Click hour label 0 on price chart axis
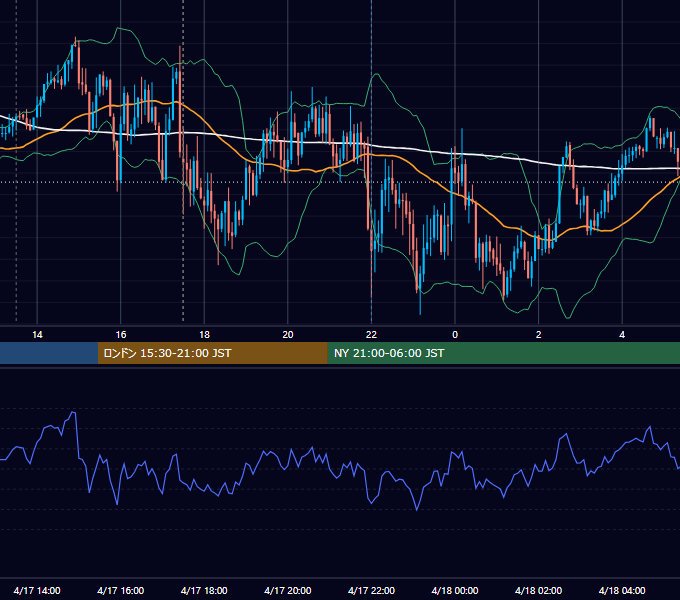The width and height of the screenshot is (680, 600). (455, 335)
